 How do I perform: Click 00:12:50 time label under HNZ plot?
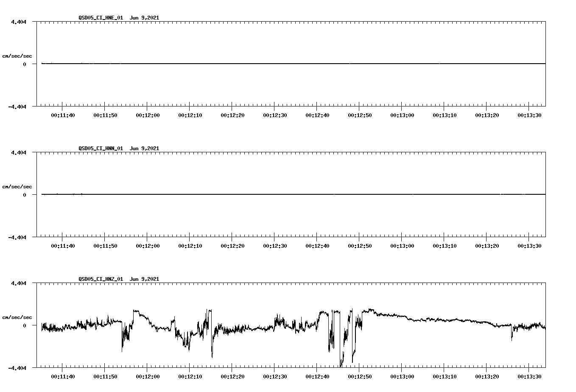point(360,377)
